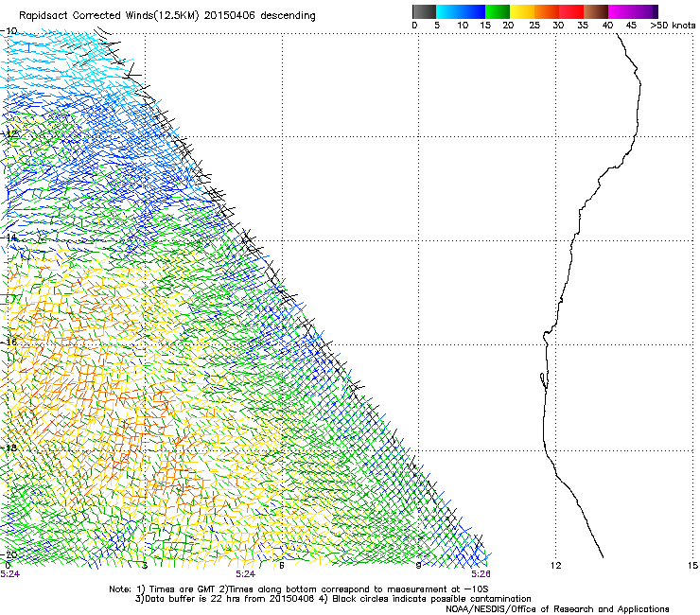
Task: Click the "Rapidsact Corrected Winds(12.5KM)" title text
Action: pos(110,16)
